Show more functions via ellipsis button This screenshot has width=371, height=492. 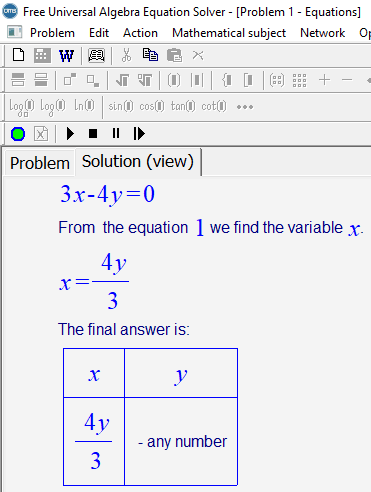[x=245, y=107]
